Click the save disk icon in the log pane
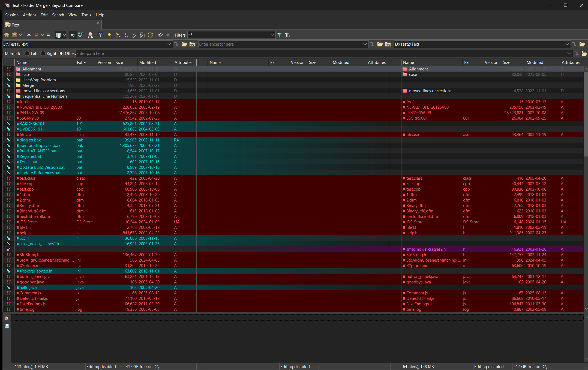This screenshot has width=588, height=370. 7,326
